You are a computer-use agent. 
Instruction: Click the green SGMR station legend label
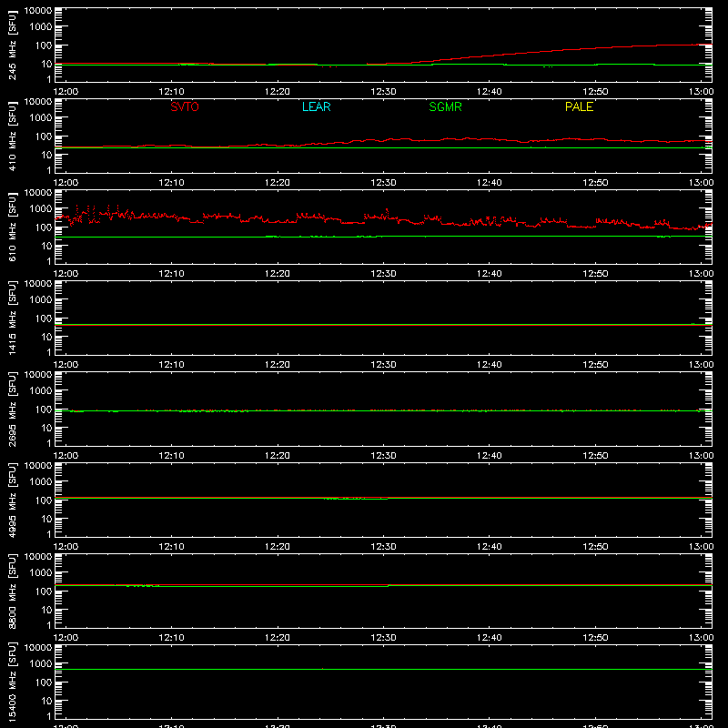tap(445, 106)
